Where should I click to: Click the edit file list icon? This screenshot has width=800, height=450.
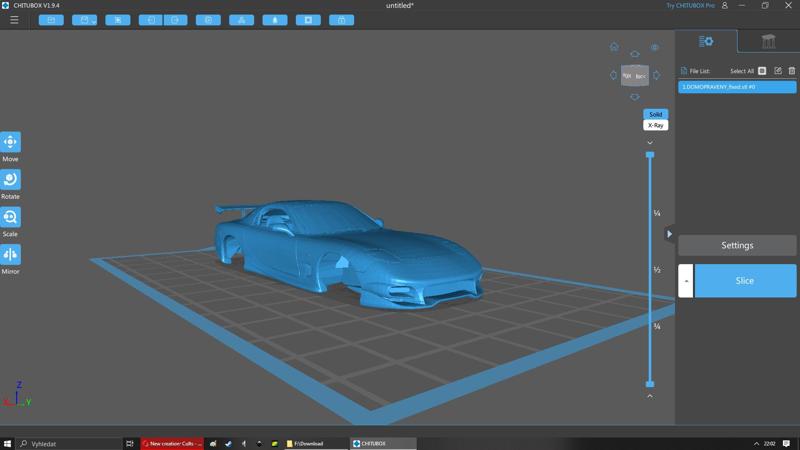[778, 71]
